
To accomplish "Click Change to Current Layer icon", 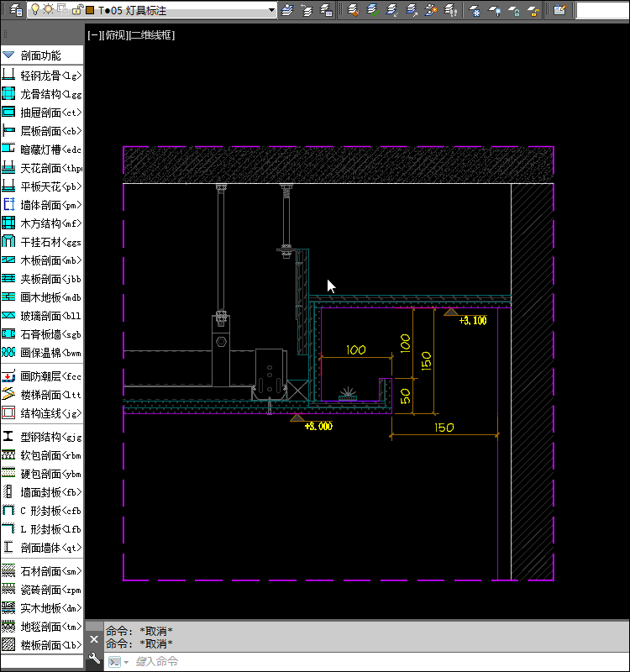I will (x=373, y=10).
